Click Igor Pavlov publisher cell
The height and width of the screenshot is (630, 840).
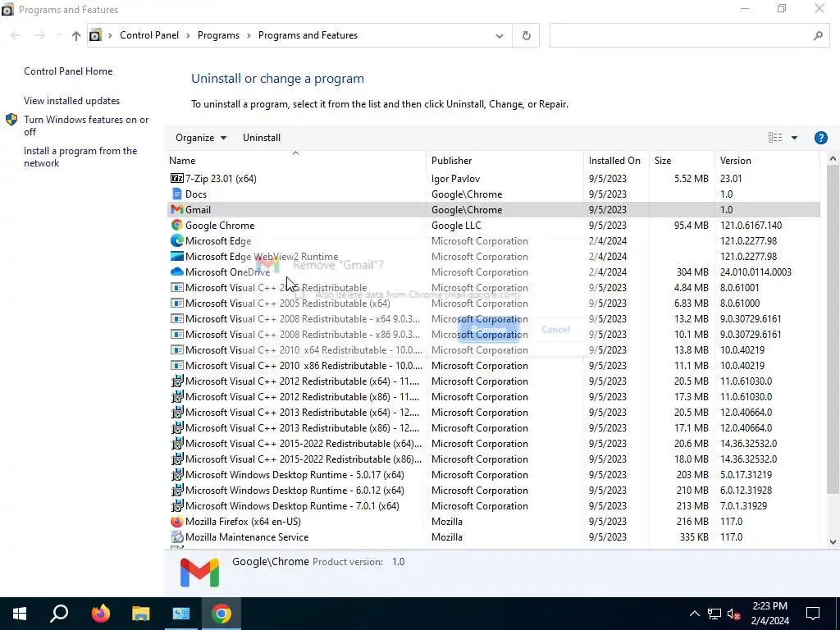(x=455, y=178)
